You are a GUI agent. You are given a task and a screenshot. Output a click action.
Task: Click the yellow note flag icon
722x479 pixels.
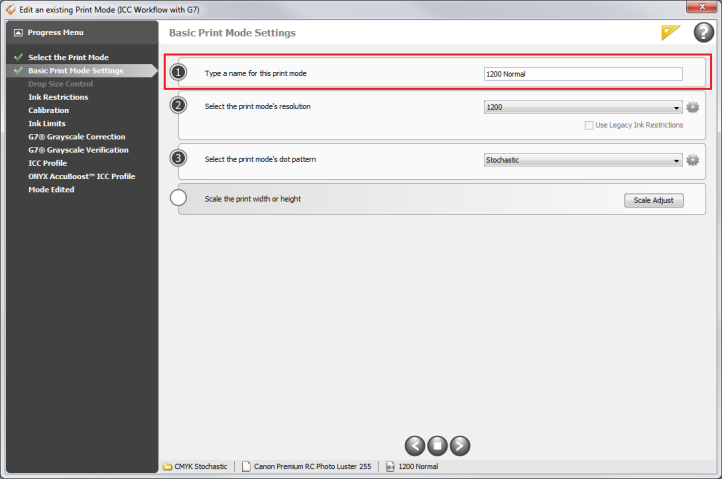[x=671, y=33]
